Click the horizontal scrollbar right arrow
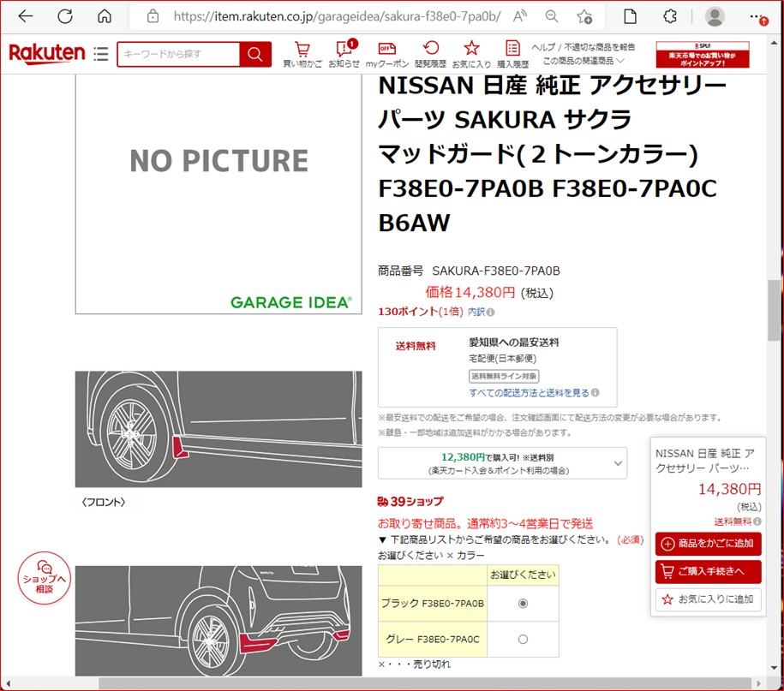The width and height of the screenshot is (784, 691). [758, 683]
